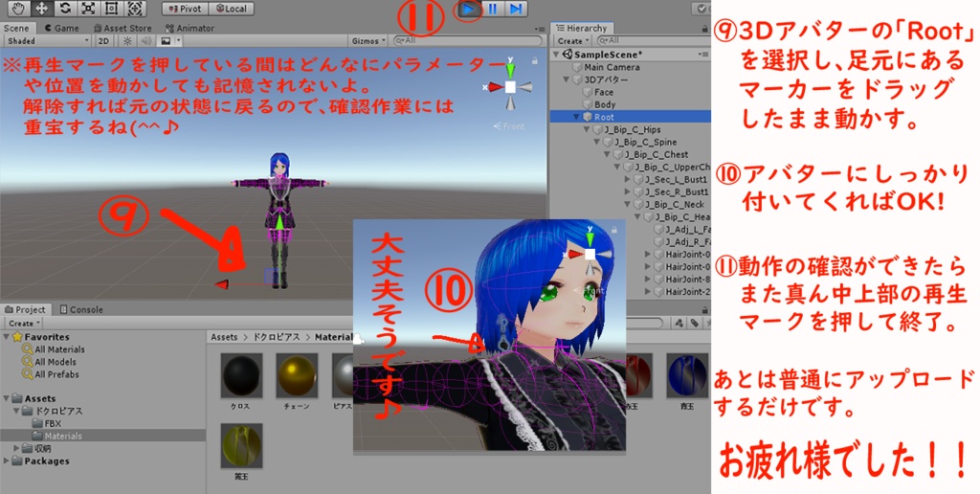The height and width of the screenshot is (494, 980).
Task: Open the Gizmos dropdown
Action: (368, 40)
